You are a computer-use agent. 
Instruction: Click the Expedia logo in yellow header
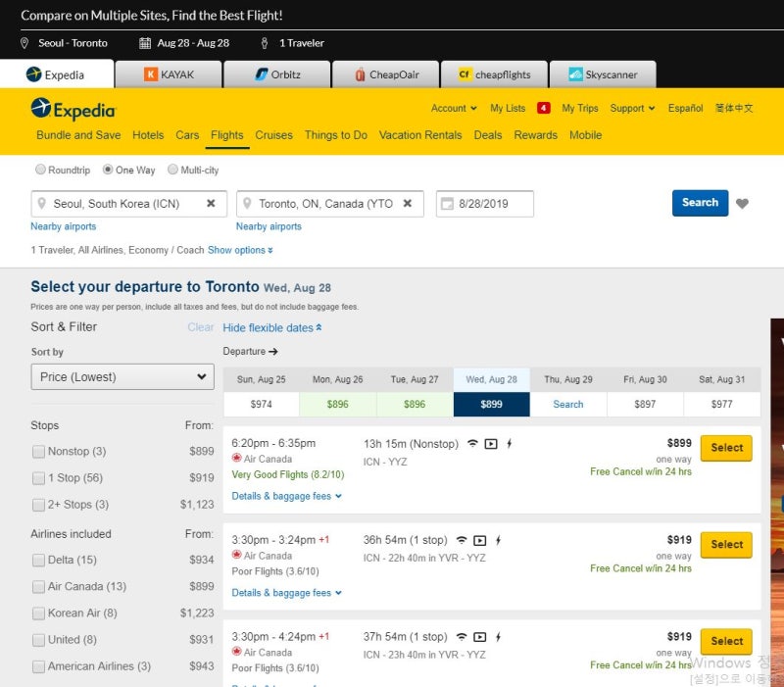click(x=73, y=109)
